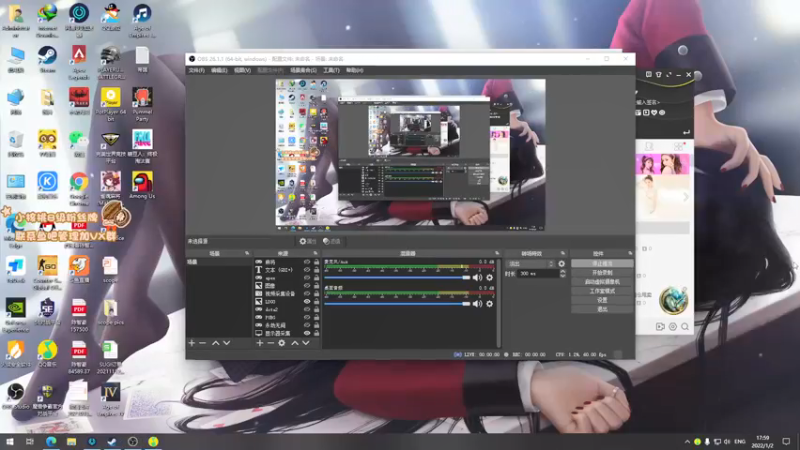Screen dimensions: 800x450
Task: Click the 停止推流 button
Action: click(602, 264)
